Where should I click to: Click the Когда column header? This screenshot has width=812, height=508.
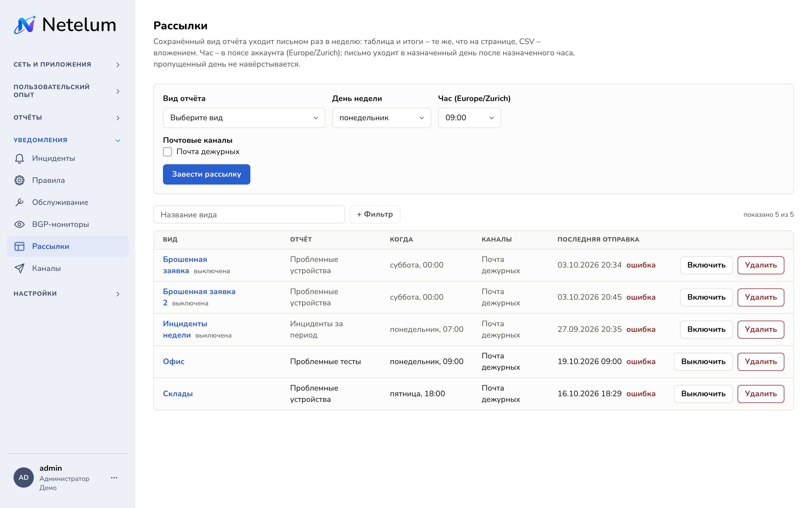click(401, 240)
